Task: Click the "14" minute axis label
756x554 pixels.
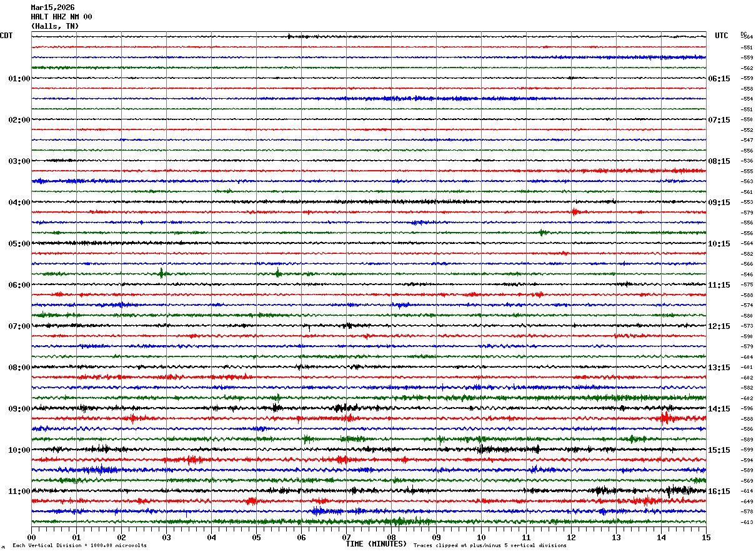Action: click(x=661, y=537)
